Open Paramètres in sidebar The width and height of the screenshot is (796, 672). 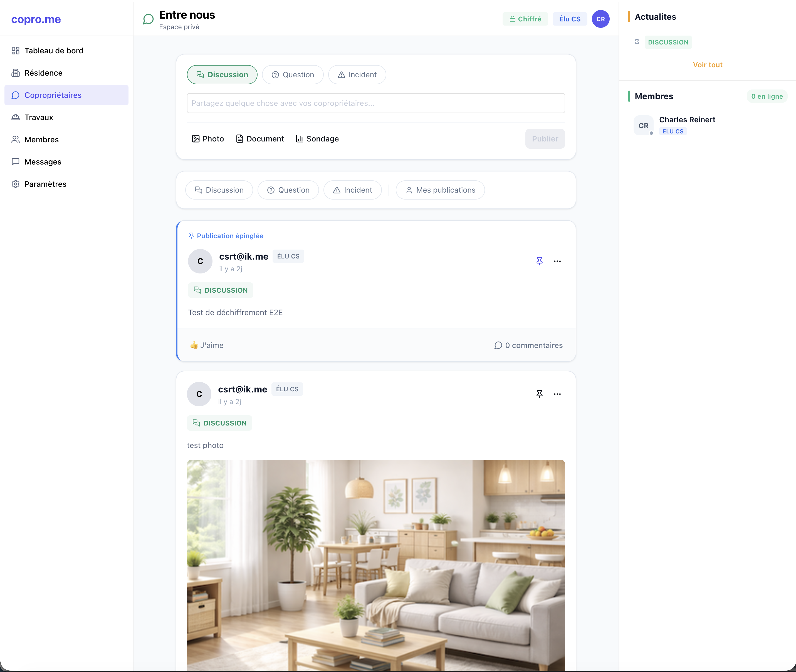click(45, 184)
